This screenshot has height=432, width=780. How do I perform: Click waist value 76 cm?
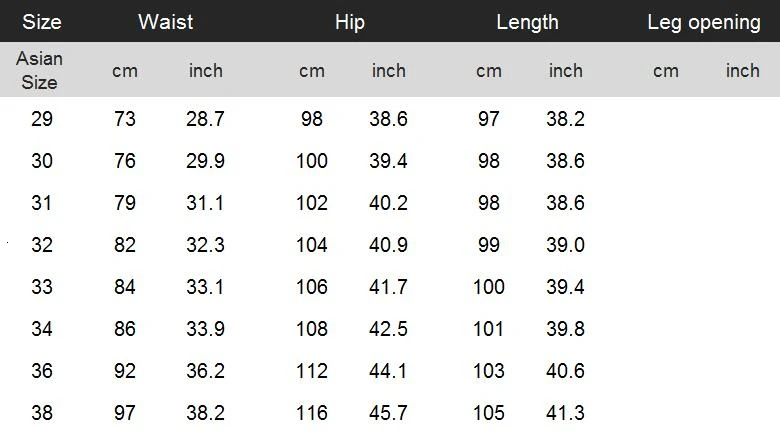pos(125,161)
